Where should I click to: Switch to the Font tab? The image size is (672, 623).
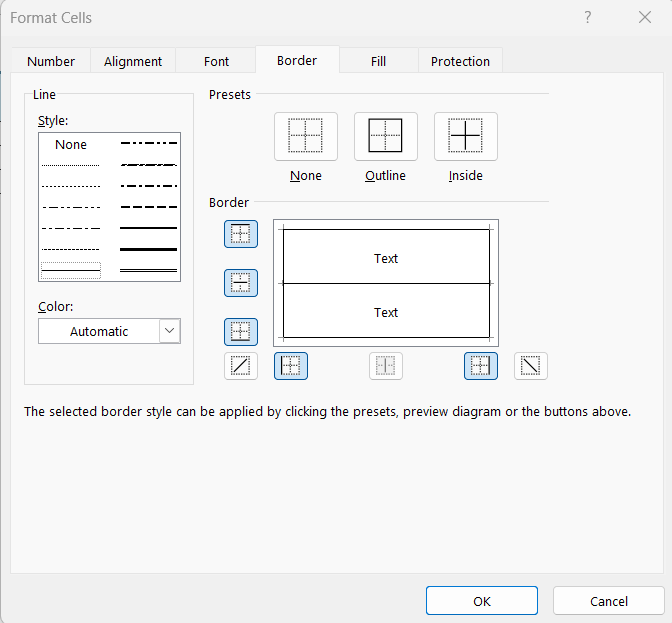pyautogui.click(x=216, y=61)
